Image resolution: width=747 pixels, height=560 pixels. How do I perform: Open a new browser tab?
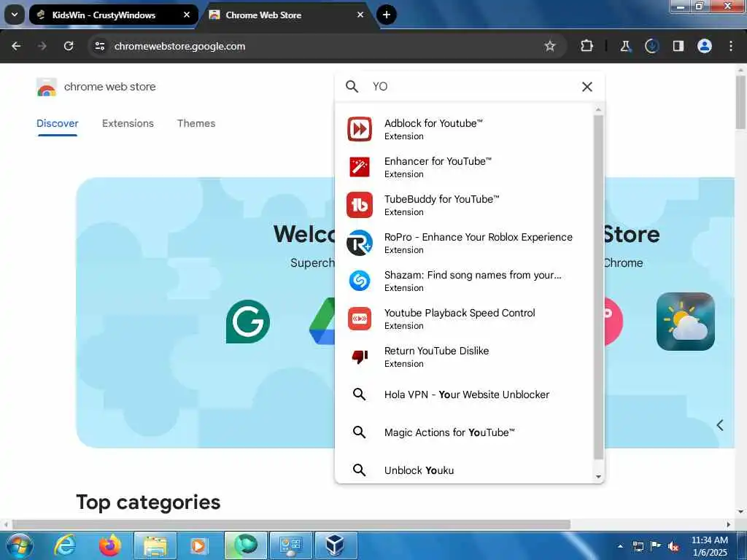click(x=387, y=15)
